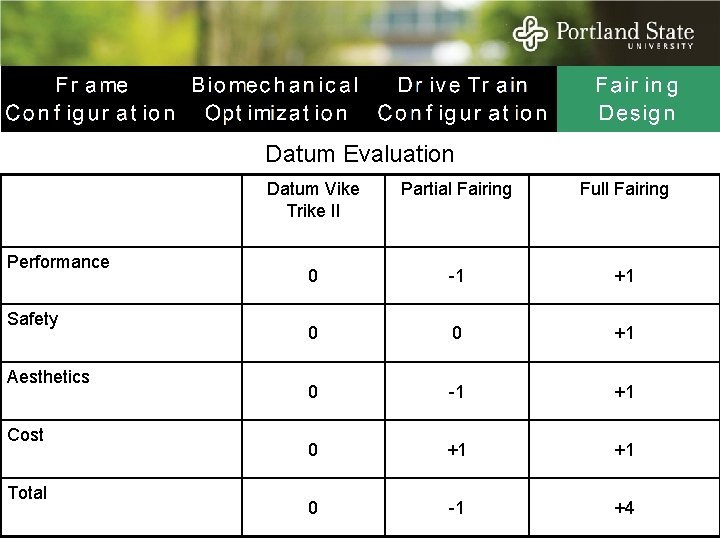Select Full Fairing Performance +1 cell
This screenshot has width=720, height=540.
click(624, 276)
